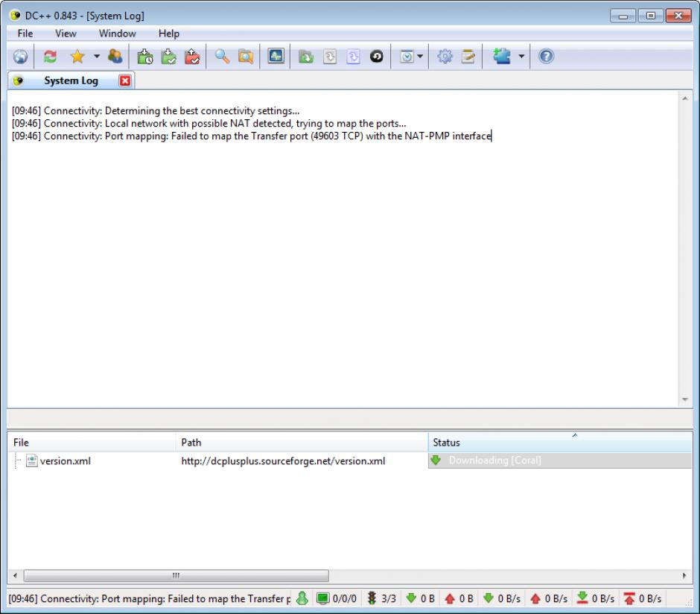Click the transfers horizontal scrollbar thumb
Image resolution: width=700 pixels, height=614 pixels.
pos(176,575)
